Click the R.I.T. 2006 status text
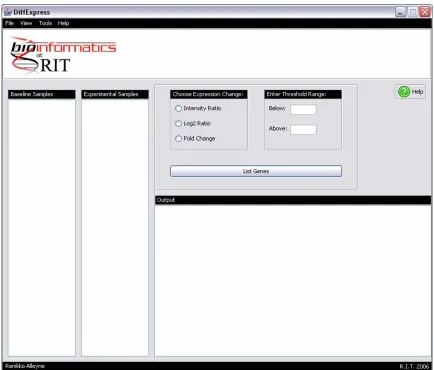This screenshot has width=434, height=370. click(414, 366)
